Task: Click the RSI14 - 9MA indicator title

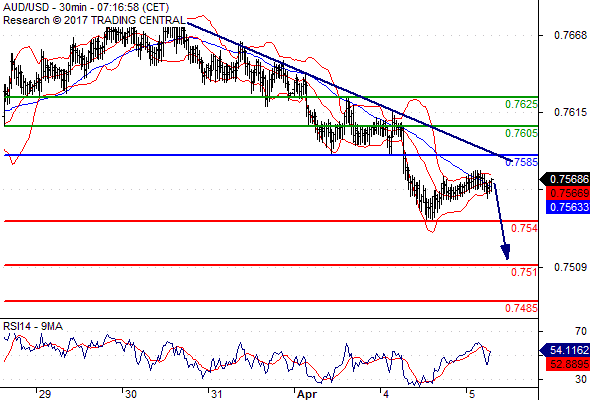Action: point(33,326)
